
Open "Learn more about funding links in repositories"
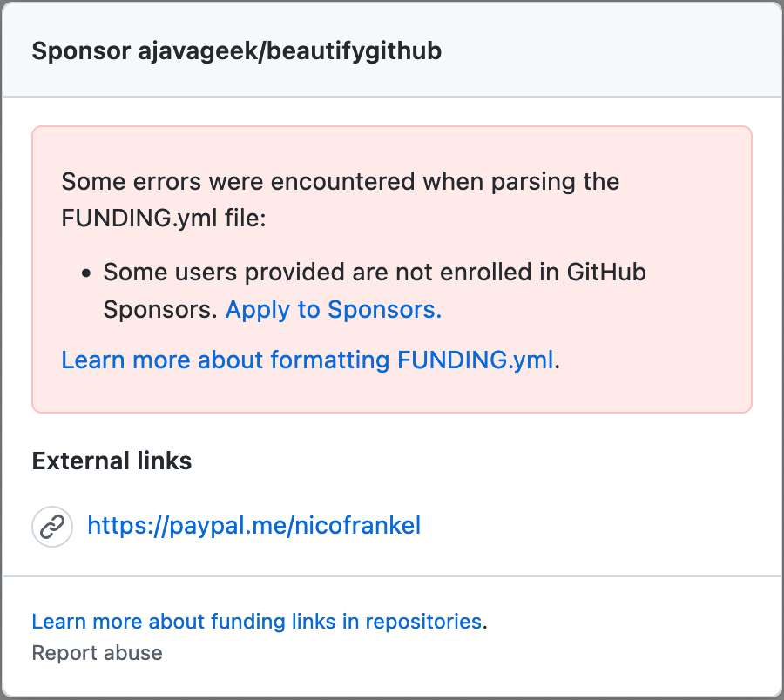click(256, 621)
